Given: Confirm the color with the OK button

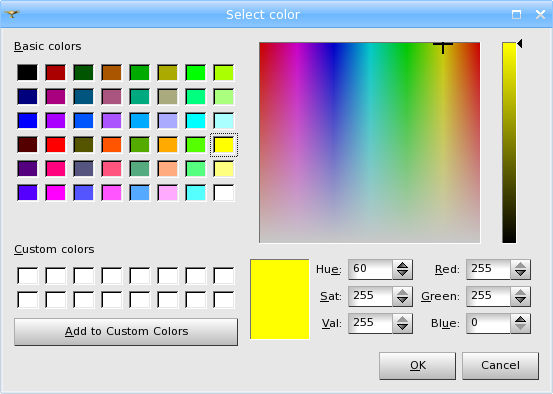Looking at the screenshot, I should click(418, 366).
